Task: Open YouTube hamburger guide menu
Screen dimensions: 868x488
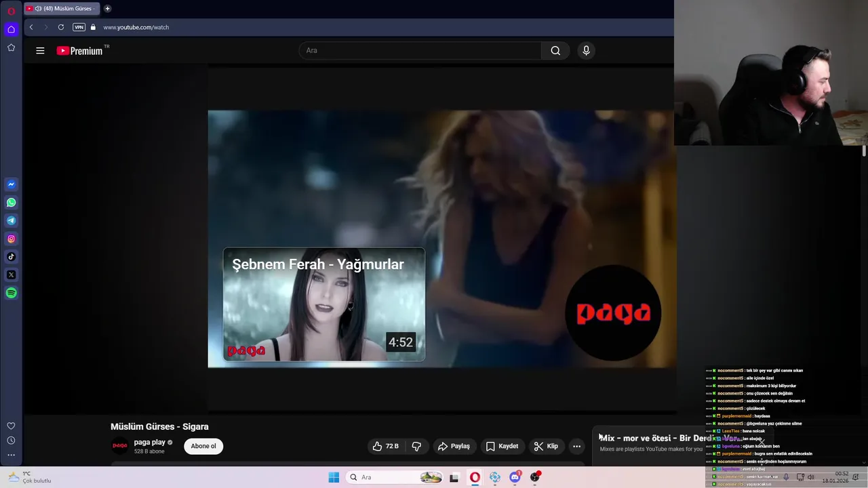Action: tap(40, 50)
